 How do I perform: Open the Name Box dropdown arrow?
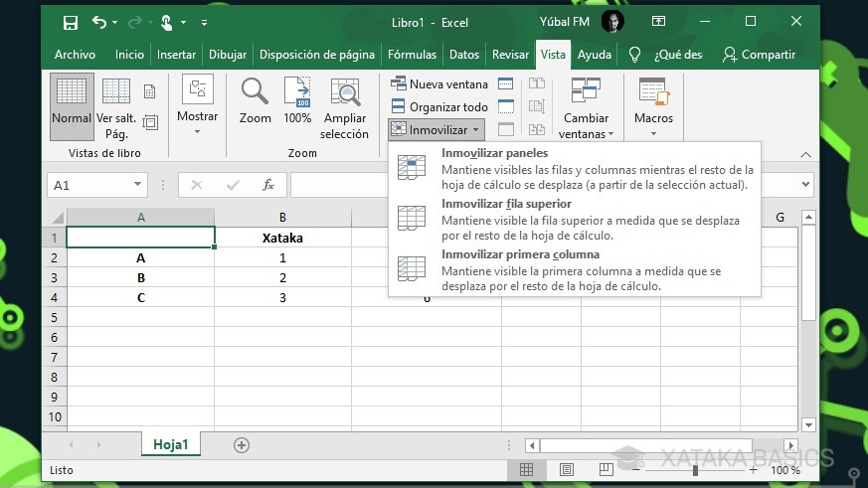tap(137, 184)
